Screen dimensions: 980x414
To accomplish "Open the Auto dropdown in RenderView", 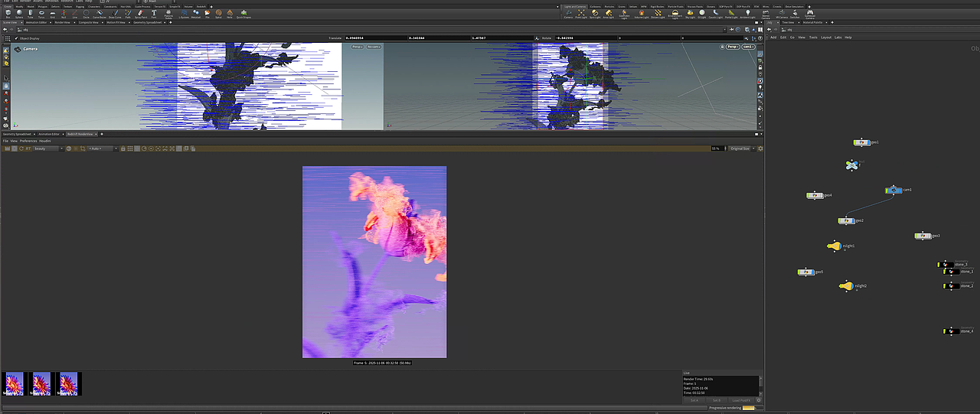I will coord(102,148).
